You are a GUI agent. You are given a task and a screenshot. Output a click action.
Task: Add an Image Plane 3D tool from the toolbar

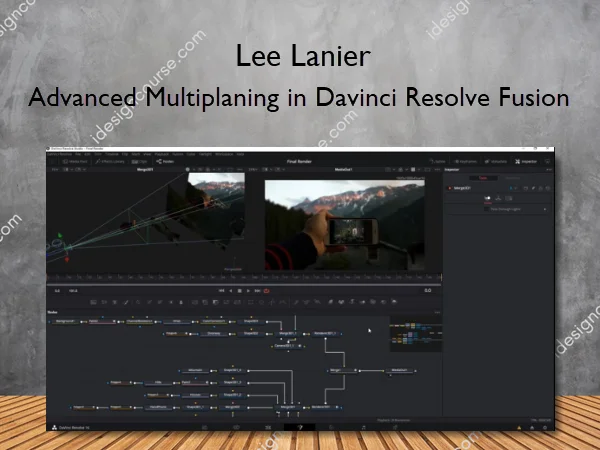tap(331, 302)
